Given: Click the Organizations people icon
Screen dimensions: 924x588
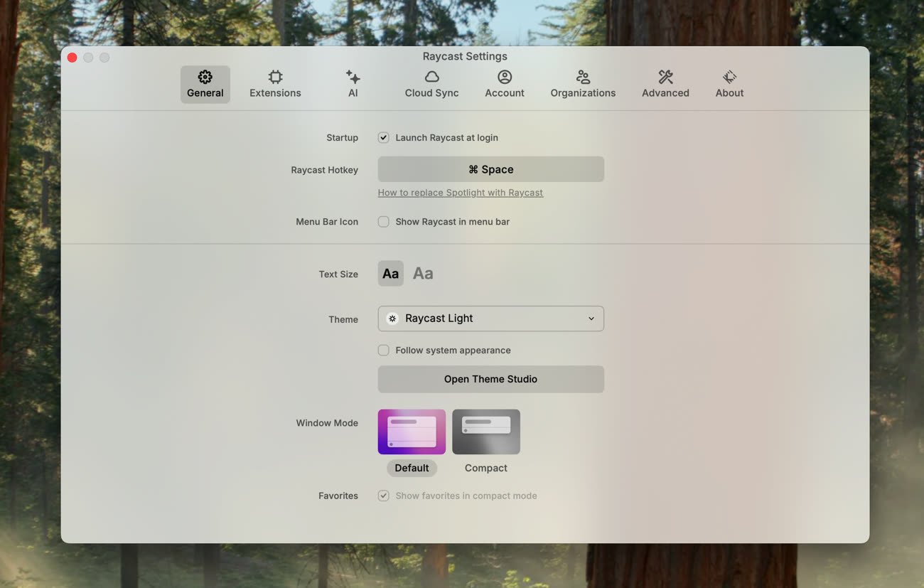Looking at the screenshot, I should tap(583, 77).
